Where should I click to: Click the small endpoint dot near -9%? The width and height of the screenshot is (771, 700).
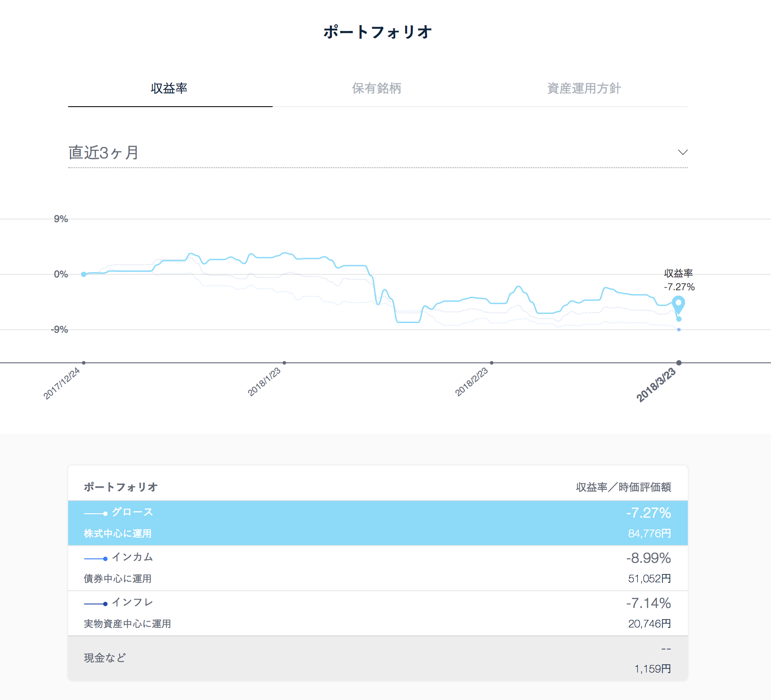679,330
